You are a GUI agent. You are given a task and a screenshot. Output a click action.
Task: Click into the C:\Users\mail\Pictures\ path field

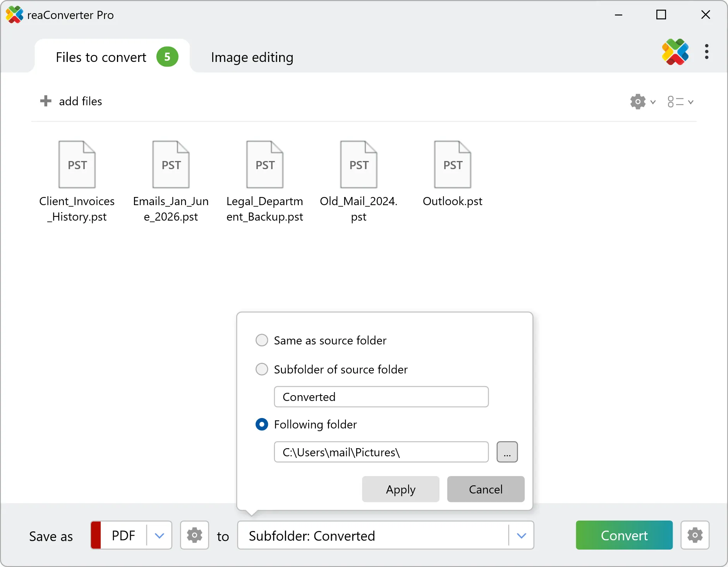click(x=381, y=452)
